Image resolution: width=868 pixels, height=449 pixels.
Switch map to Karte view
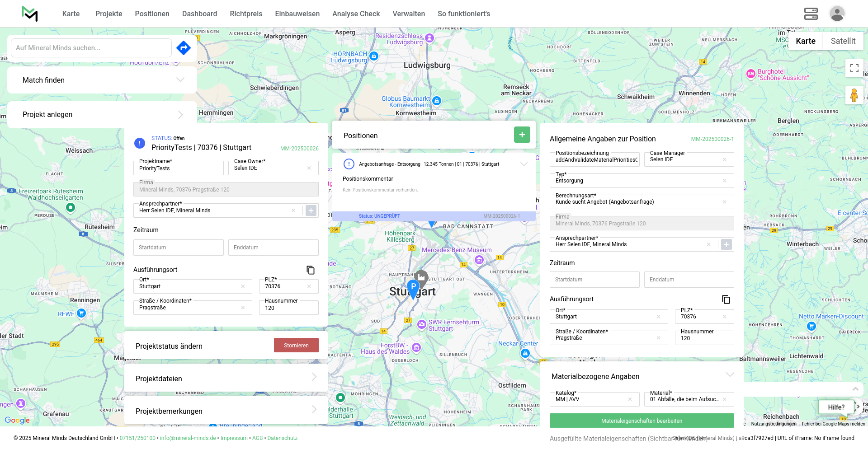[x=805, y=41]
